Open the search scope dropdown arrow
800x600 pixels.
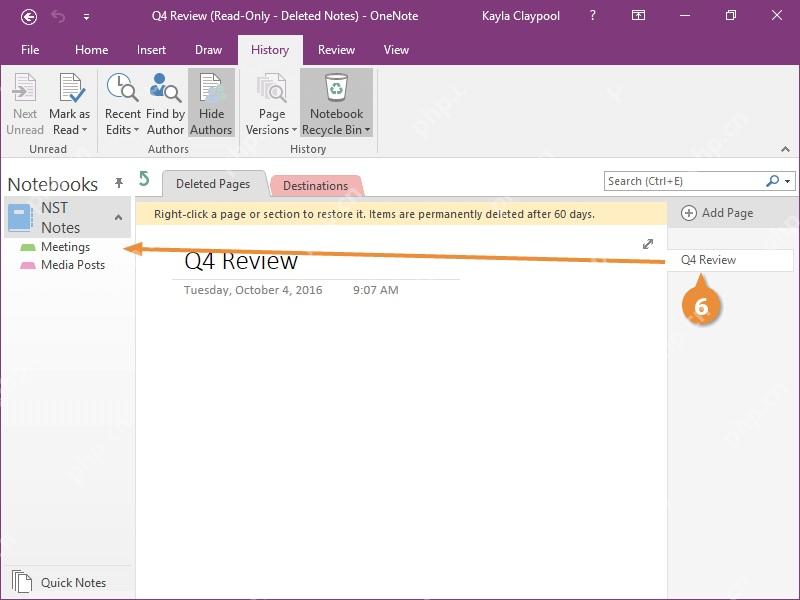788,182
